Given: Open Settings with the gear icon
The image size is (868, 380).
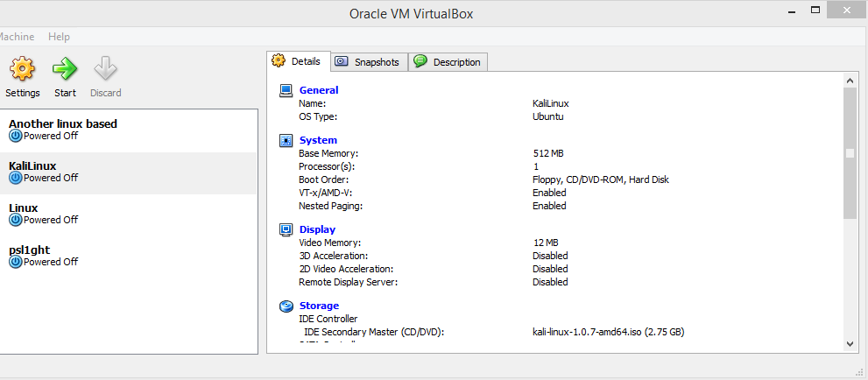Looking at the screenshot, I should tap(22, 69).
